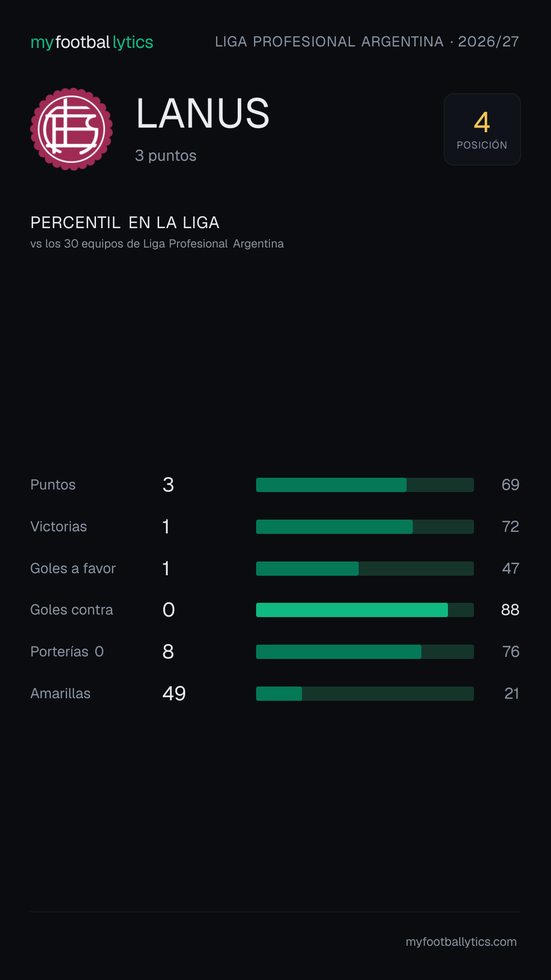
Task: Click the percentile number 69
Action: [510, 485]
